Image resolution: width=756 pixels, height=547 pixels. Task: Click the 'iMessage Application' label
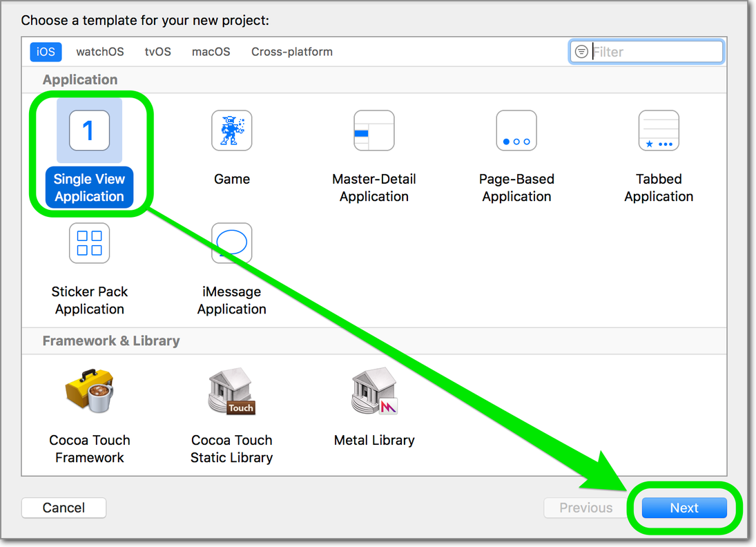point(232,300)
